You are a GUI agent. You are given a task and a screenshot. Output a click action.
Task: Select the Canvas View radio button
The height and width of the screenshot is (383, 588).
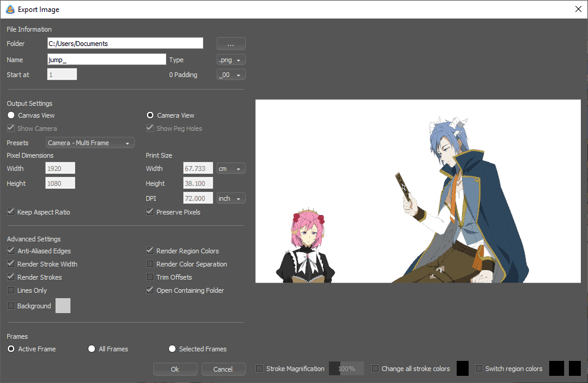(11, 115)
